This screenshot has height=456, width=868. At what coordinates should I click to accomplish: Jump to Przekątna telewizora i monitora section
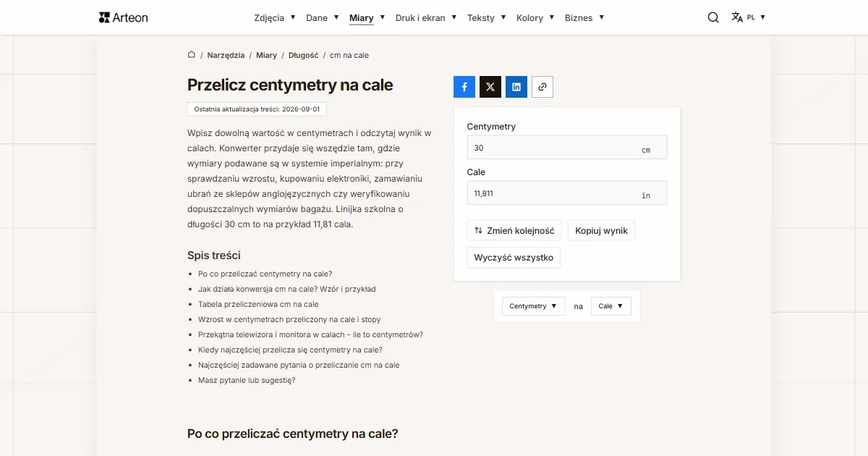pyautogui.click(x=310, y=334)
